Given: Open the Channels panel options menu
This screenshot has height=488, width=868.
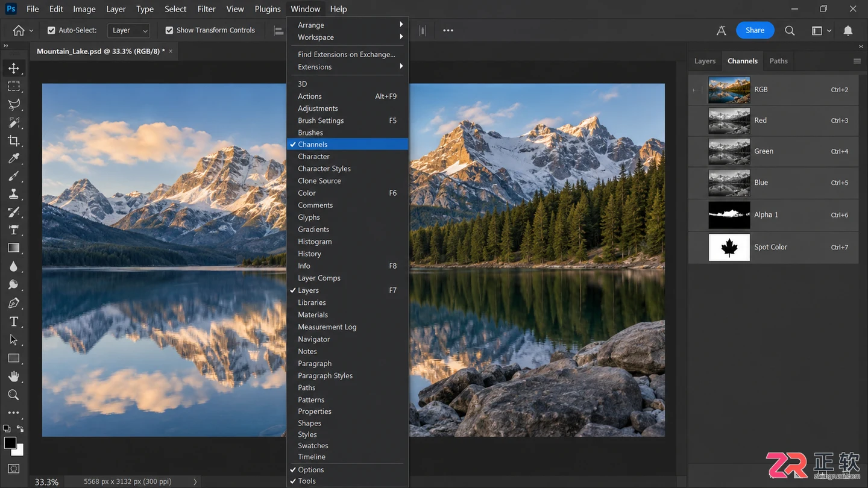Looking at the screenshot, I should click(x=857, y=61).
